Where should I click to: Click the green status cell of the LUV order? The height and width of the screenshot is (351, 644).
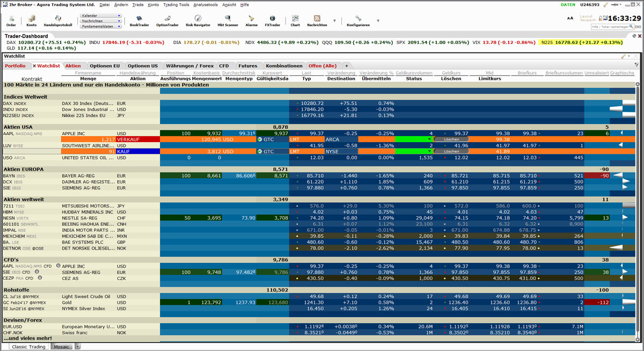tap(413, 151)
